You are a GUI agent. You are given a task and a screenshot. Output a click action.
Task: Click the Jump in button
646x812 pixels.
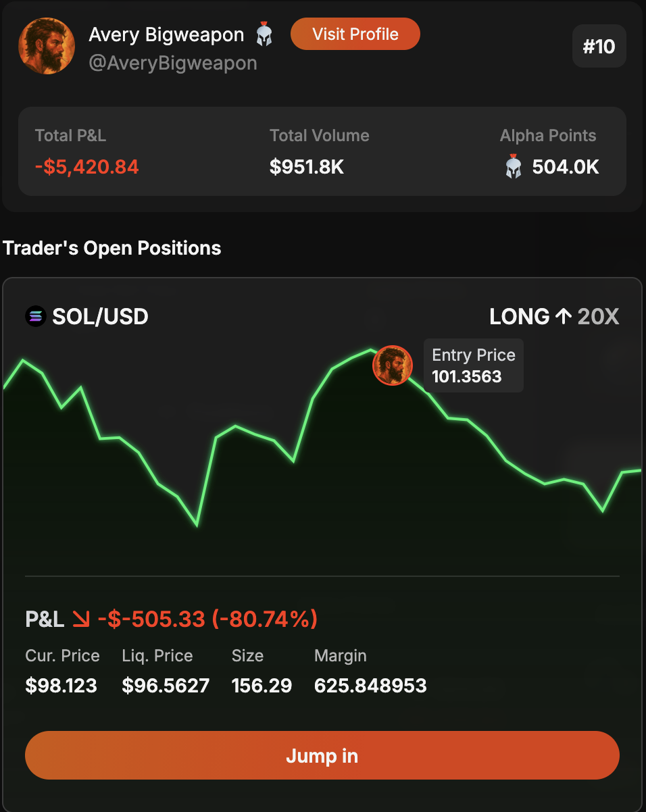coord(322,755)
